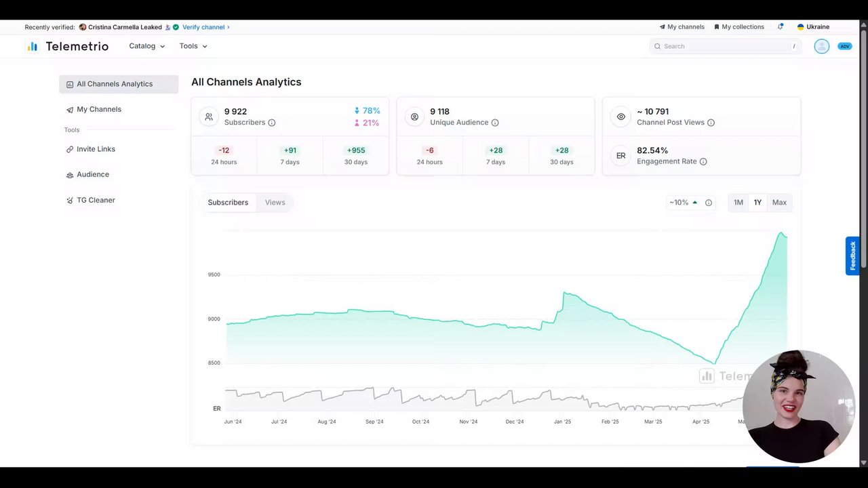
Task: Click the Telemetrio logo icon
Action: coord(33,46)
